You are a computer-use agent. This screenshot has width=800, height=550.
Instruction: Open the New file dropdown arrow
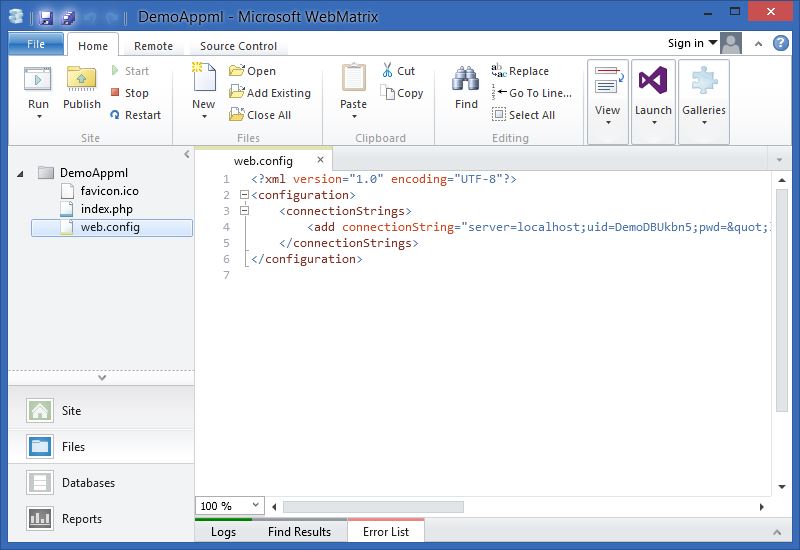(x=204, y=117)
